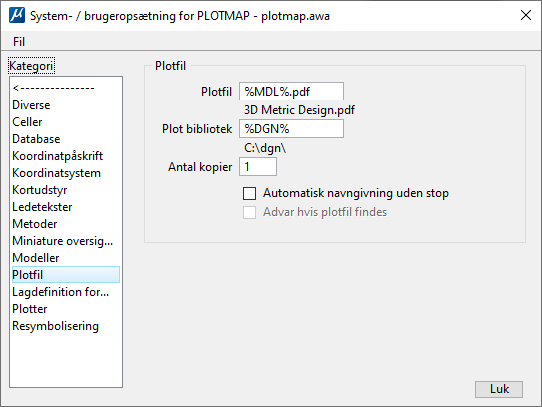Open the Resymbolisering category
The image size is (542, 407).
56,325
